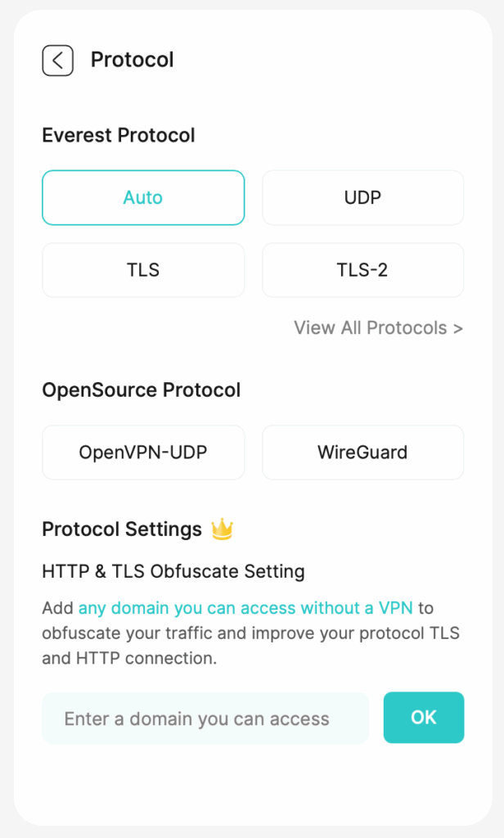Click the Protocol Settings heading

(x=121, y=529)
